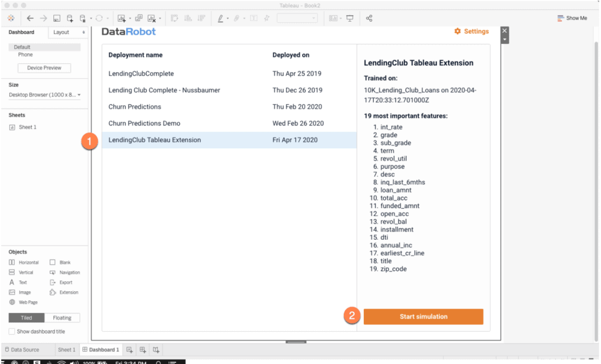This screenshot has width=601, height=364.
Task: Go back with the undo arrow
Action: click(30, 18)
